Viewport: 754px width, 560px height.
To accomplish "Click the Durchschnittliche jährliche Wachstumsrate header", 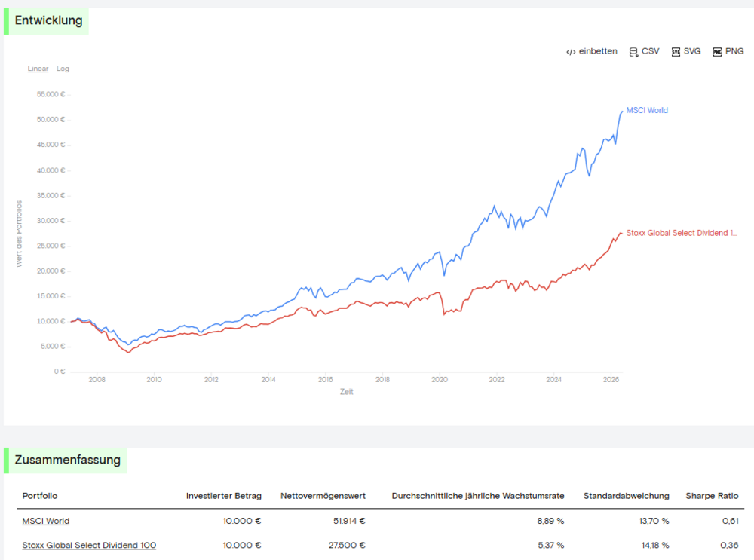I will 478,496.
